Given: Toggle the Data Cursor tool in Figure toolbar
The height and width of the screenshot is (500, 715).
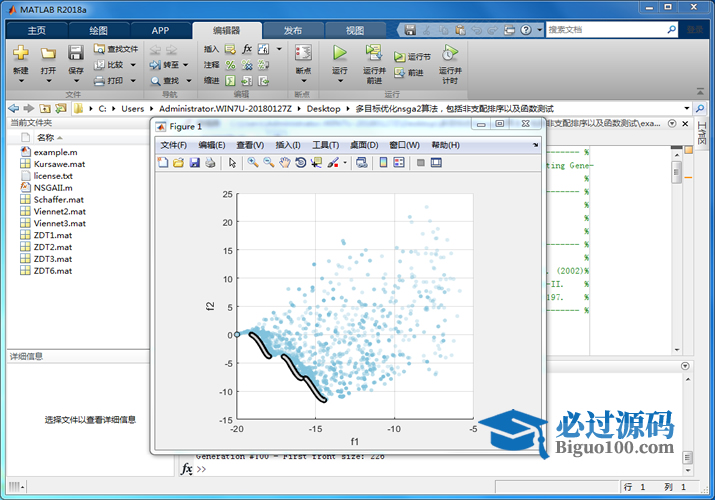Looking at the screenshot, I should [317, 162].
